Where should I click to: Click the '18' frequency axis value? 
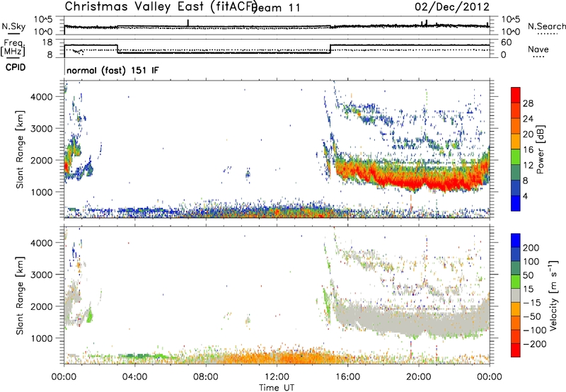tap(47, 42)
